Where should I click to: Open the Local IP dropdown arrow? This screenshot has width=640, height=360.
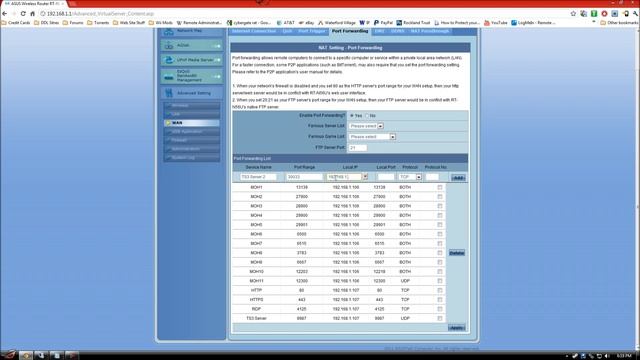coord(365,177)
